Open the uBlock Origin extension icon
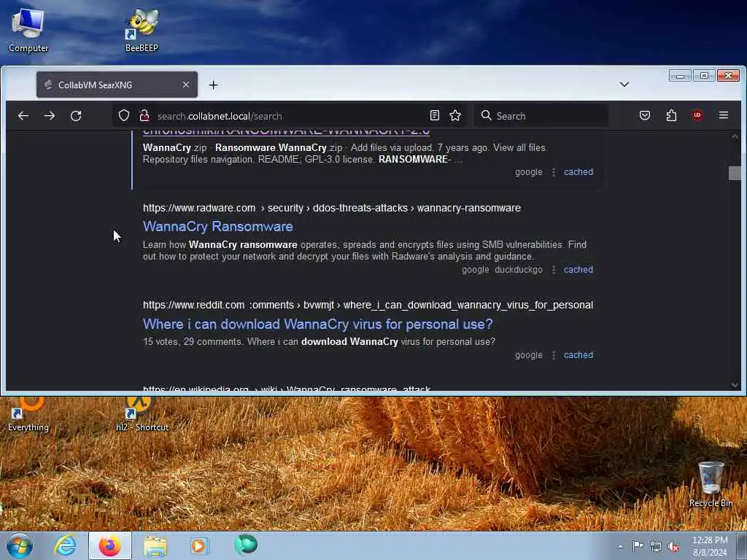The height and width of the screenshot is (560, 747). 697,115
